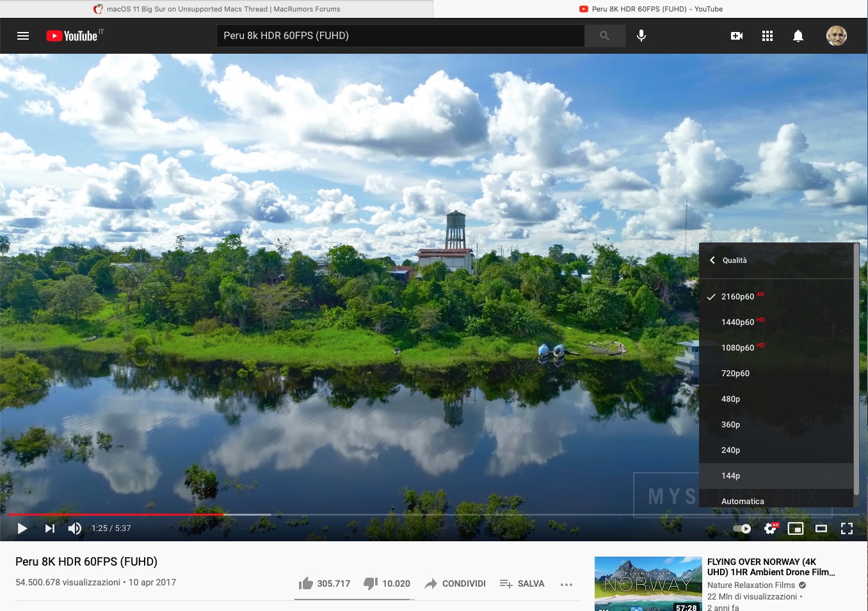Visit the Nature Relaxation Films channel

click(x=751, y=585)
